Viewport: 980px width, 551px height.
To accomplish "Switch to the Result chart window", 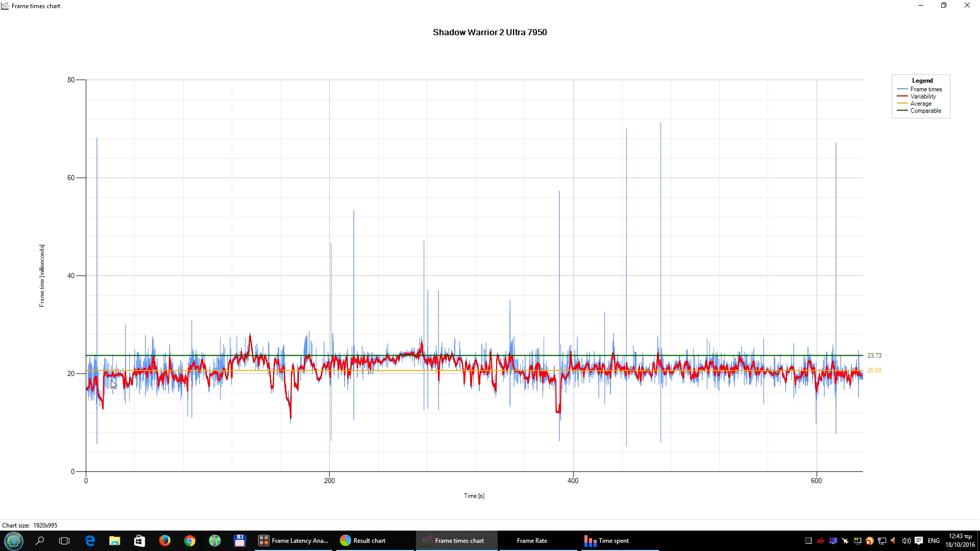I will coord(375,540).
